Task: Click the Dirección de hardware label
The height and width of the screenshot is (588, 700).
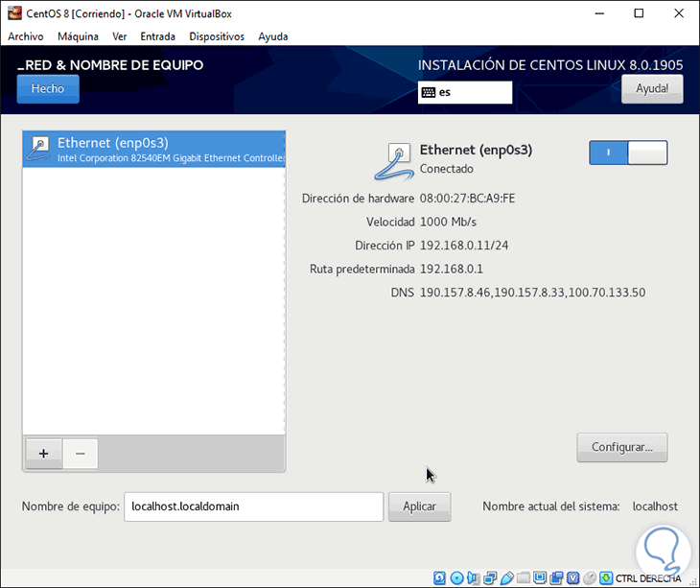Action: point(358,199)
